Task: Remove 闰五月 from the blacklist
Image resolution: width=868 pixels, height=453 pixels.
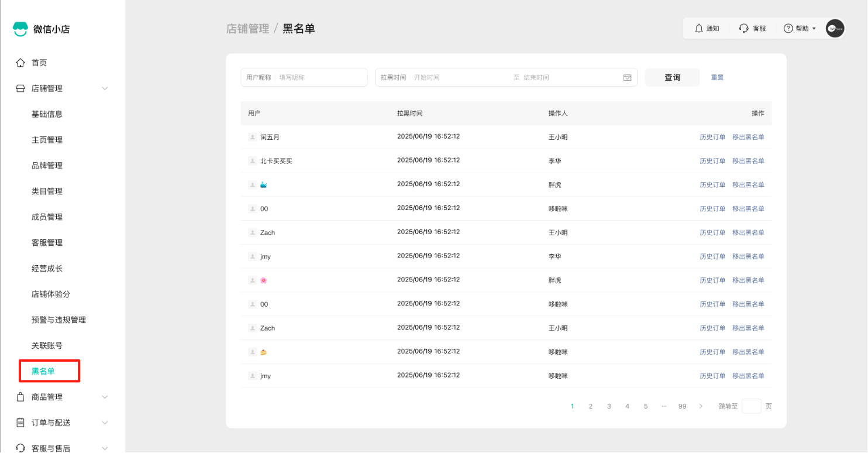Action: coord(748,137)
